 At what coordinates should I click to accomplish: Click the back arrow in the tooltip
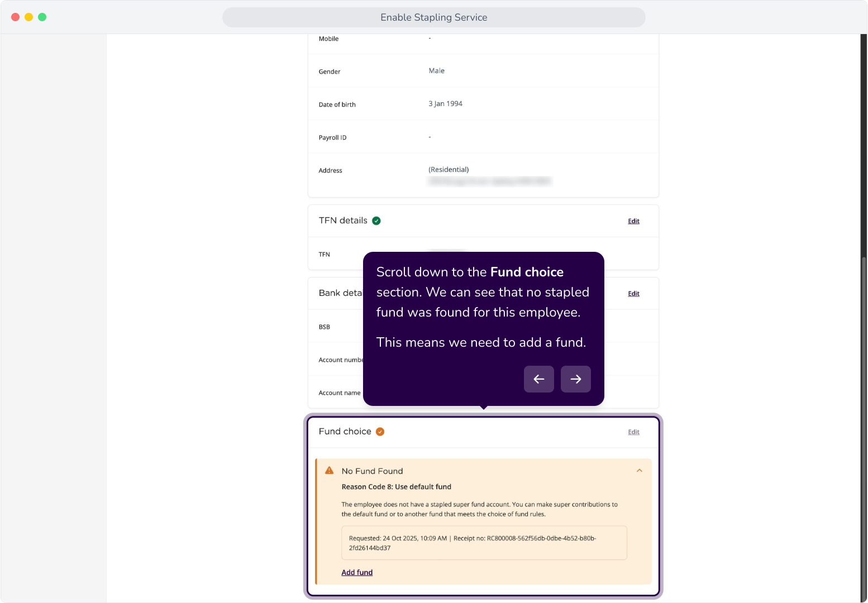538,379
